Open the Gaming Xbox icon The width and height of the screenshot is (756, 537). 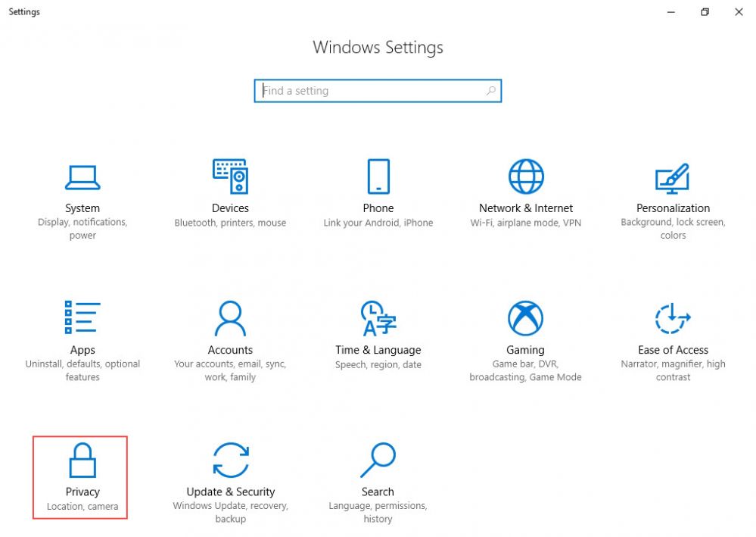pyautogui.click(x=525, y=318)
